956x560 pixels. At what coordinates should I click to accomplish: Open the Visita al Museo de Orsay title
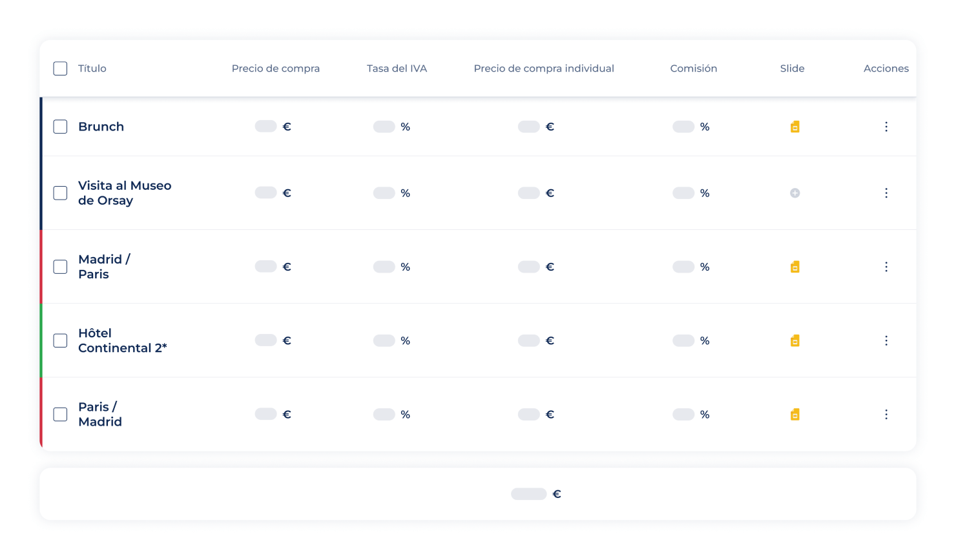125,193
